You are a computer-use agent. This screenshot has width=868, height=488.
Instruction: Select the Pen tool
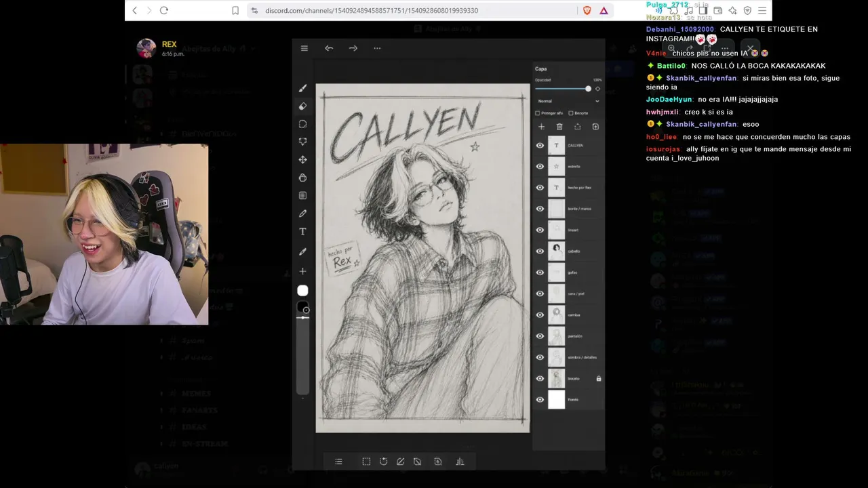302,213
